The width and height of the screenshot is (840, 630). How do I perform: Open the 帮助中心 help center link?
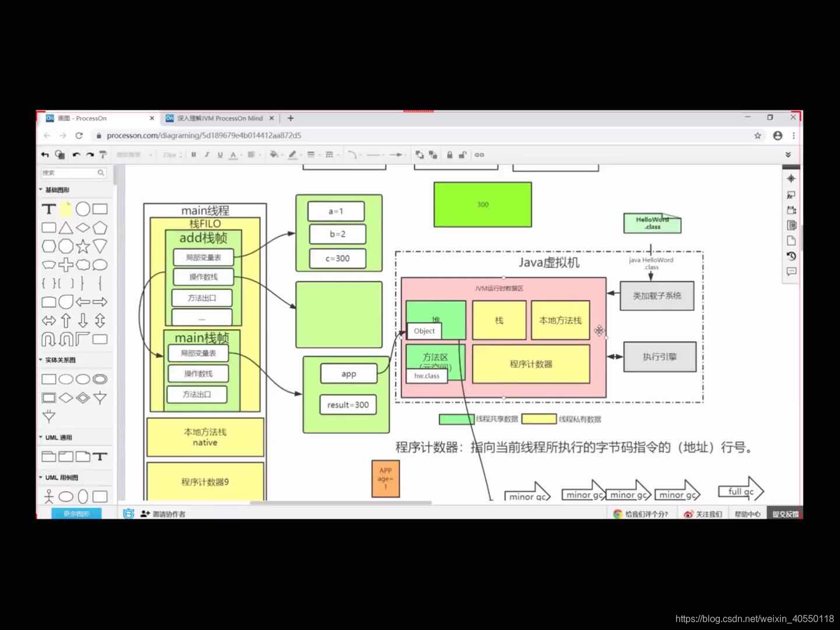point(747,514)
